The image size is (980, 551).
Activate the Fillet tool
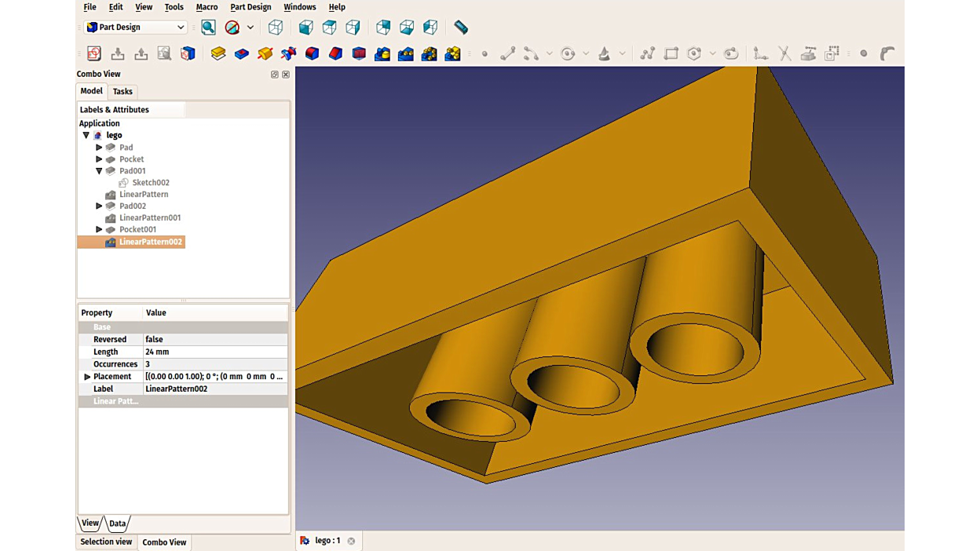pos(313,53)
